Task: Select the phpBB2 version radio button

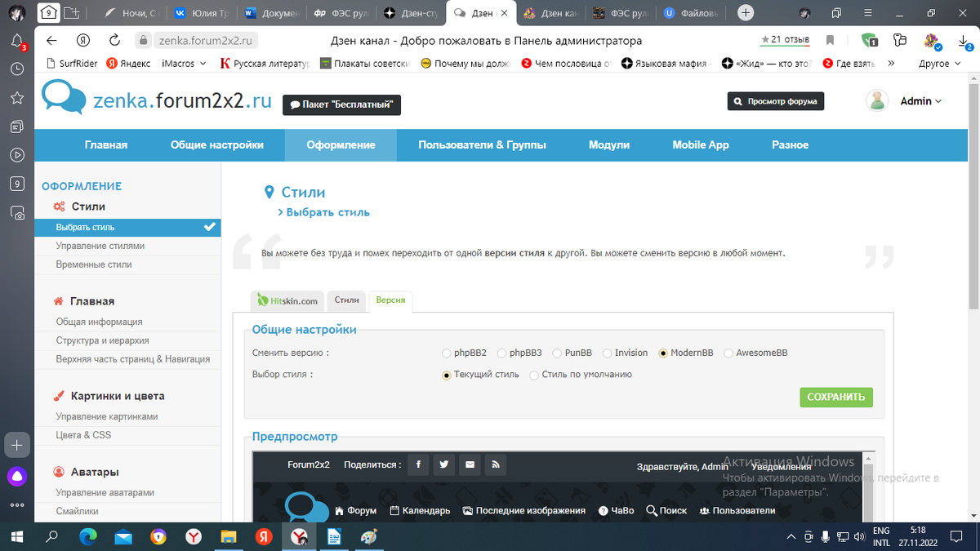Action: pos(447,353)
